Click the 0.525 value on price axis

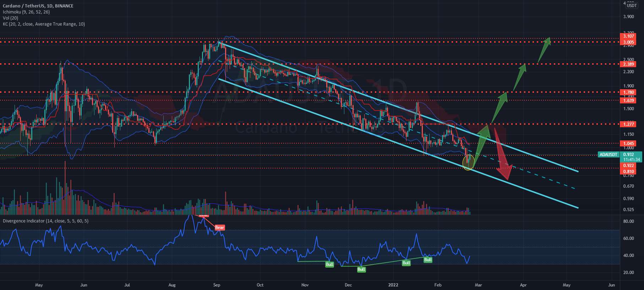click(x=628, y=210)
